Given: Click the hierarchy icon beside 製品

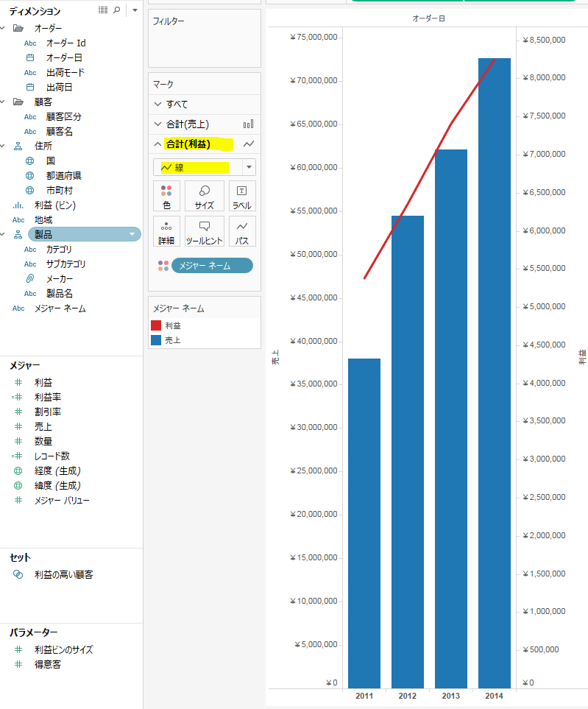Looking at the screenshot, I should coord(18,234).
